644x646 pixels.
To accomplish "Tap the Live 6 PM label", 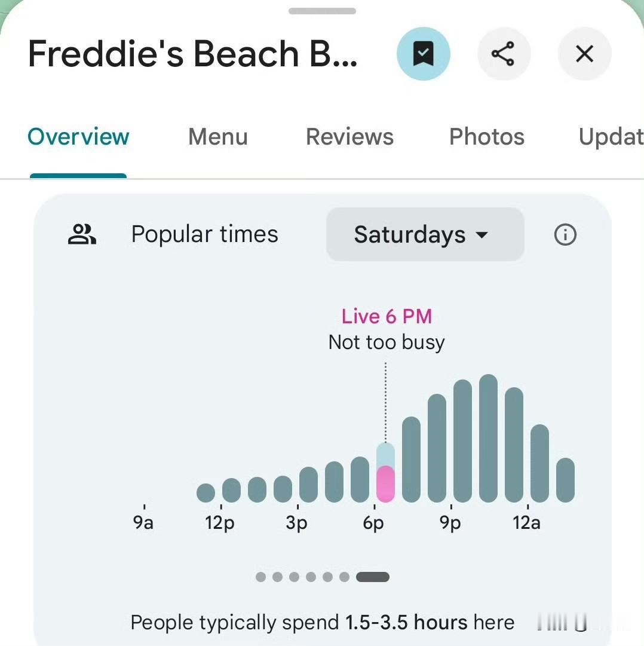I will [x=387, y=316].
